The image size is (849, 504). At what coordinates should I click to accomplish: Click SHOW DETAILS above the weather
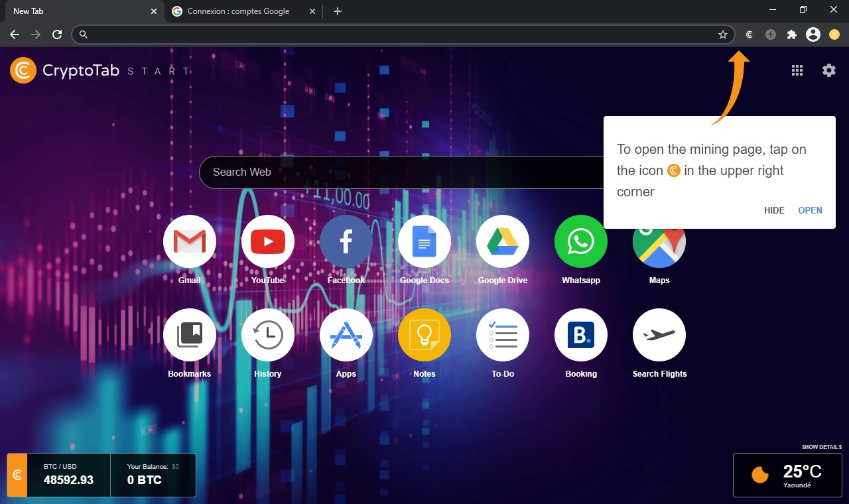click(x=822, y=448)
